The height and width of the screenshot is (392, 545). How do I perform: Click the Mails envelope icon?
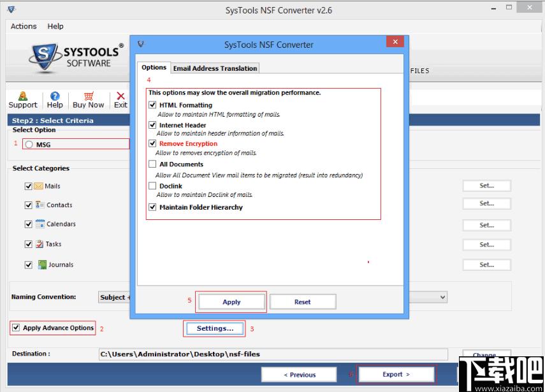[x=39, y=186]
